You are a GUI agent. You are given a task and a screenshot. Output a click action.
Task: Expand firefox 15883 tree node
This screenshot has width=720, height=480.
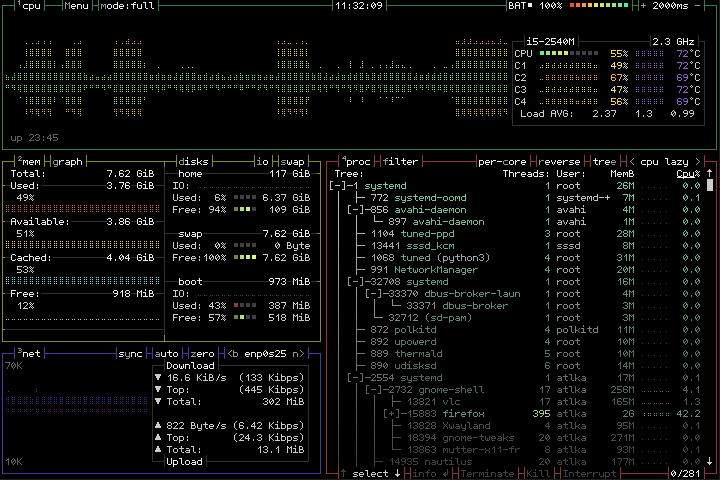[391, 413]
